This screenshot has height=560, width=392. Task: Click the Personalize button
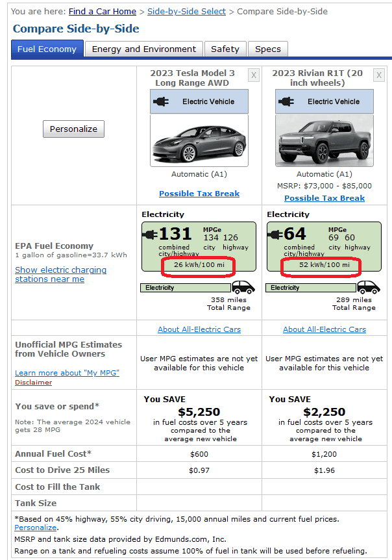pos(73,129)
